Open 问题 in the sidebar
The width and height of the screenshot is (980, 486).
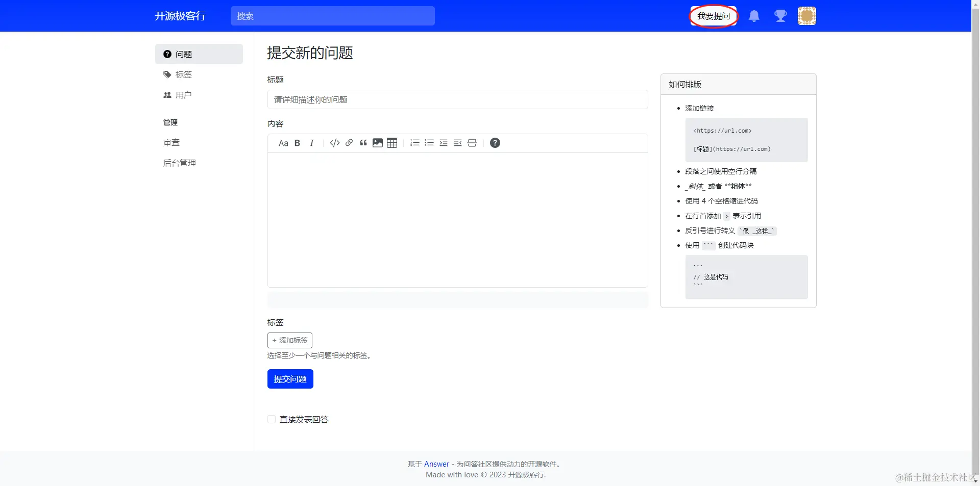199,54
